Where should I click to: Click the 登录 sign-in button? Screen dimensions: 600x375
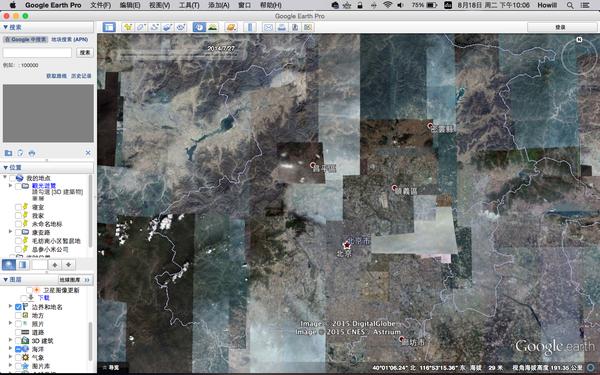(561, 27)
